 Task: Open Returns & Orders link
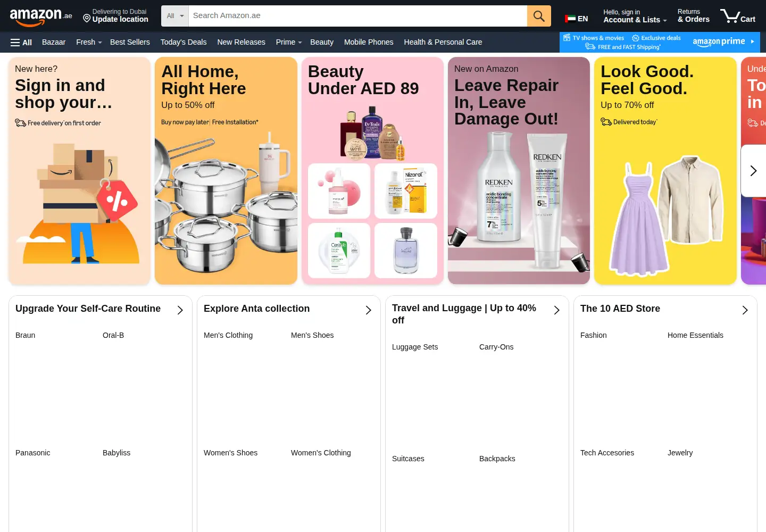(694, 16)
